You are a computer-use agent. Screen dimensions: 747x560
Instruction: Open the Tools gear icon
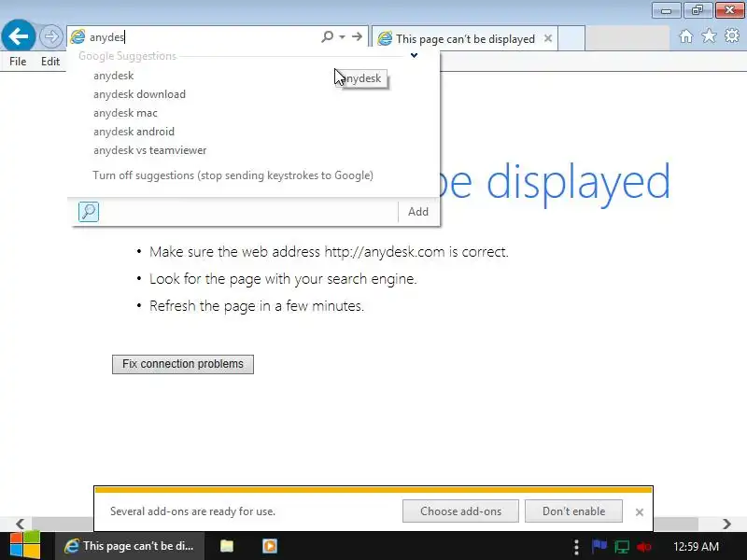click(732, 35)
